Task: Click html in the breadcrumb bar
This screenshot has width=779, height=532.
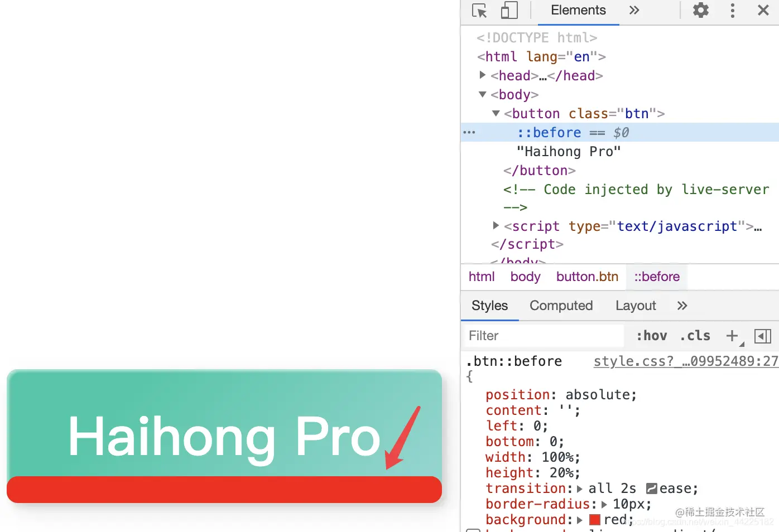Action: (482, 277)
